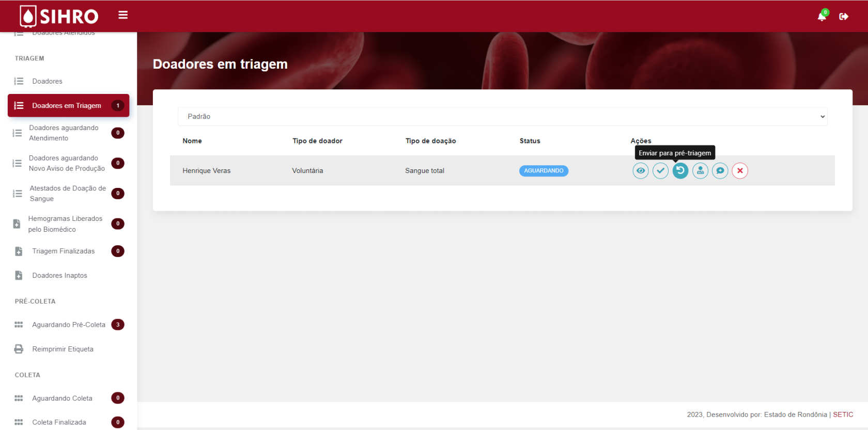
Task: Click the Nome column header
Action: pyautogui.click(x=192, y=141)
